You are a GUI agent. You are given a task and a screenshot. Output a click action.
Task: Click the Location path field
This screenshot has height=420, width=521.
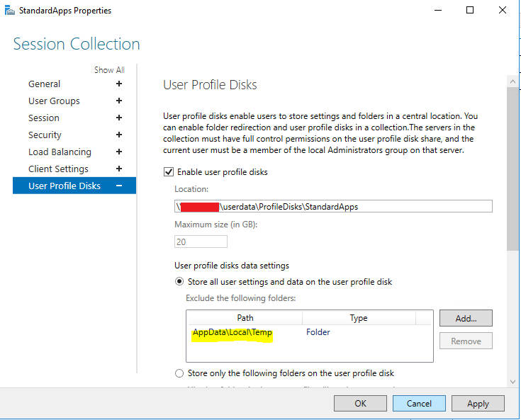[333, 206]
